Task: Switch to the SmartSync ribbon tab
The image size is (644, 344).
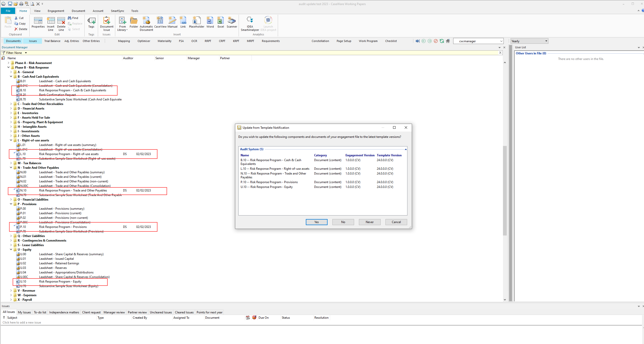Action: [118, 11]
